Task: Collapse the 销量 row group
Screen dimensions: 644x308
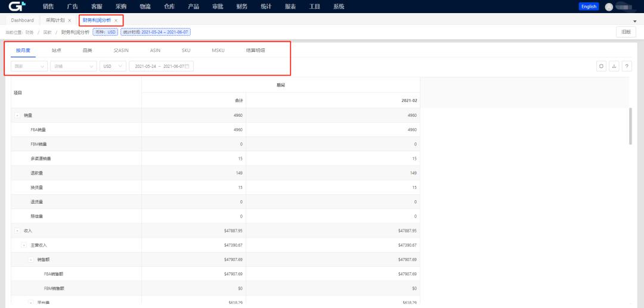Action: [18, 115]
